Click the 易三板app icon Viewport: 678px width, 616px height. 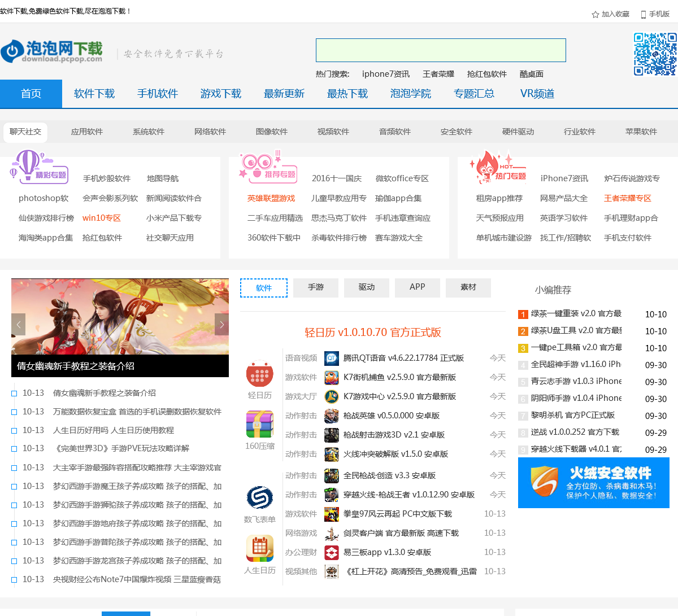click(x=332, y=552)
